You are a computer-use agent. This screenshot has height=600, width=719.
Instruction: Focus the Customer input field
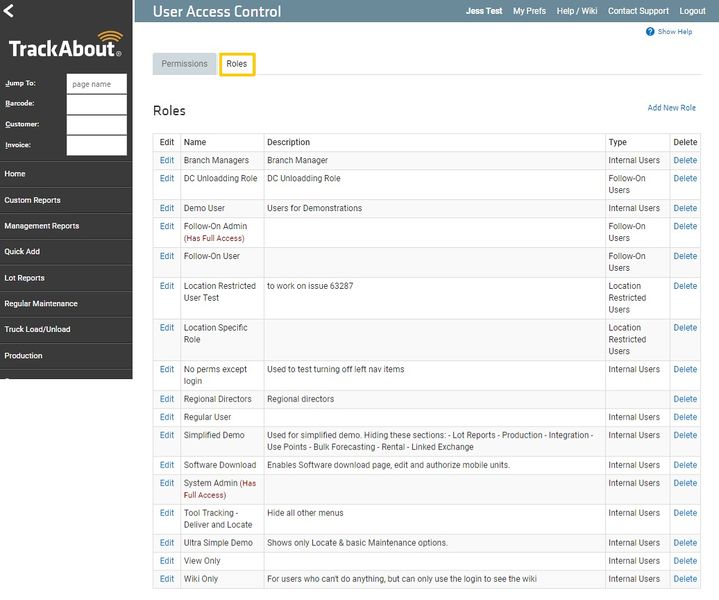click(x=97, y=125)
